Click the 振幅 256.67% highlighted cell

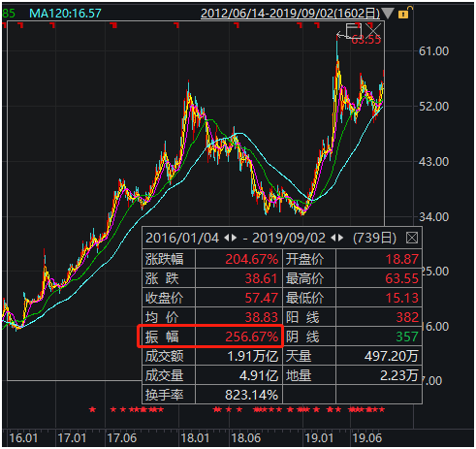coord(210,337)
